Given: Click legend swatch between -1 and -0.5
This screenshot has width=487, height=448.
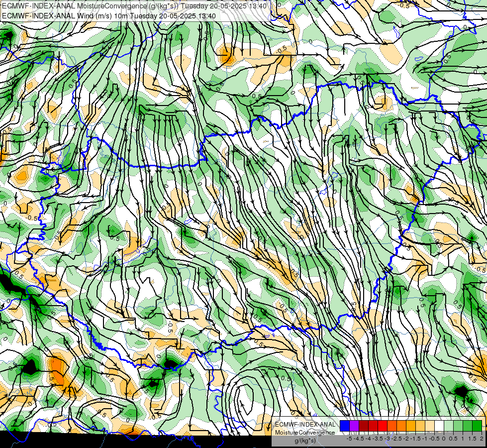Looking at the screenshot, I should tap(430, 426).
